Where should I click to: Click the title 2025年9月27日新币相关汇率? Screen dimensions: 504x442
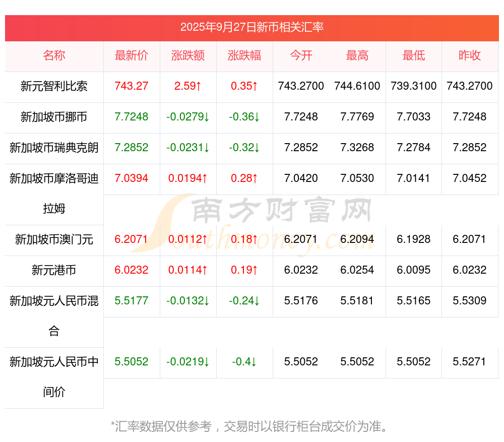coord(251,27)
